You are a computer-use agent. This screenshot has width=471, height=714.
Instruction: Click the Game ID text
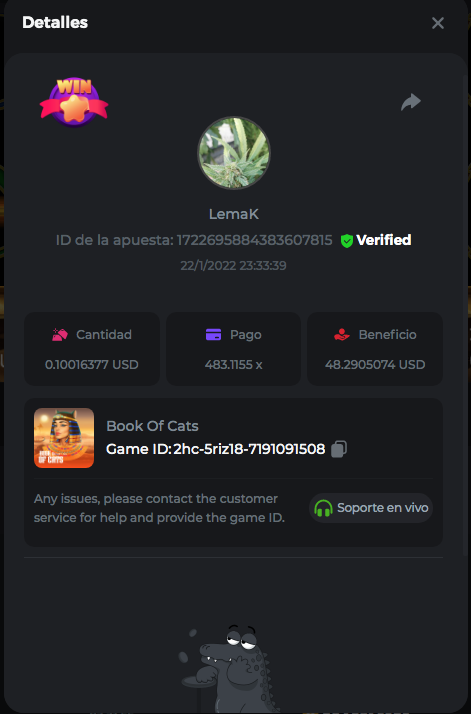[x=215, y=449]
